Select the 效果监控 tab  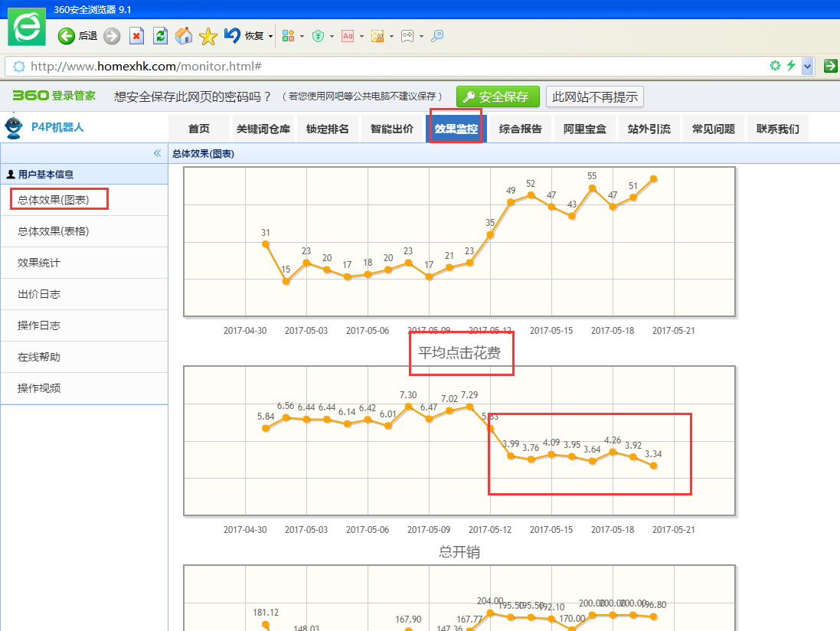pos(456,129)
